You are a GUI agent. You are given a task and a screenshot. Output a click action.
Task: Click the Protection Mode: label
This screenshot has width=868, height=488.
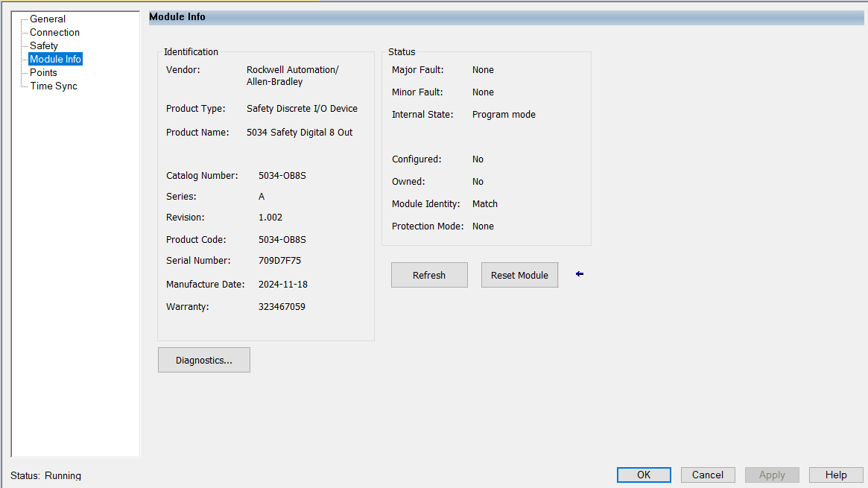[428, 226]
